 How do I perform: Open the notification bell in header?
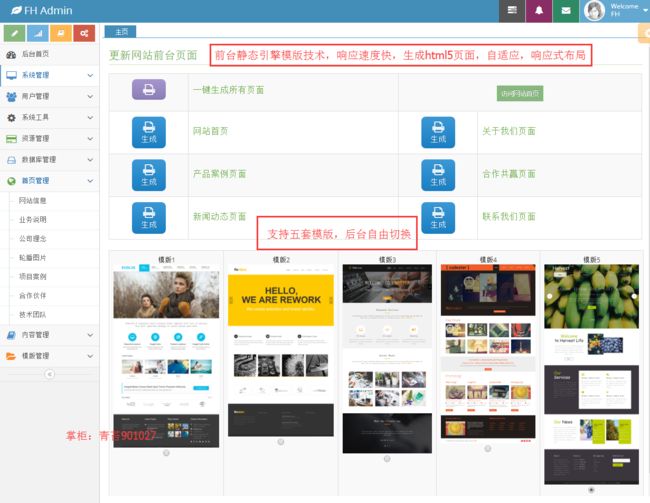(538, 11)
